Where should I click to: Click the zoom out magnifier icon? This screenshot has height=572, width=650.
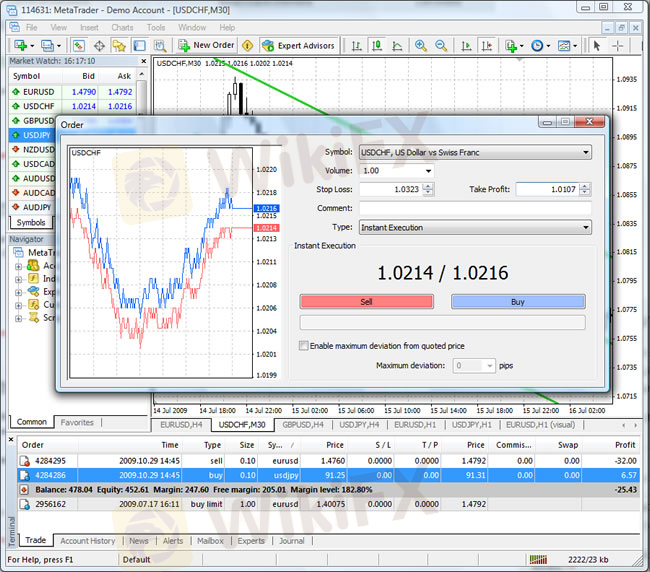(442, 45)
